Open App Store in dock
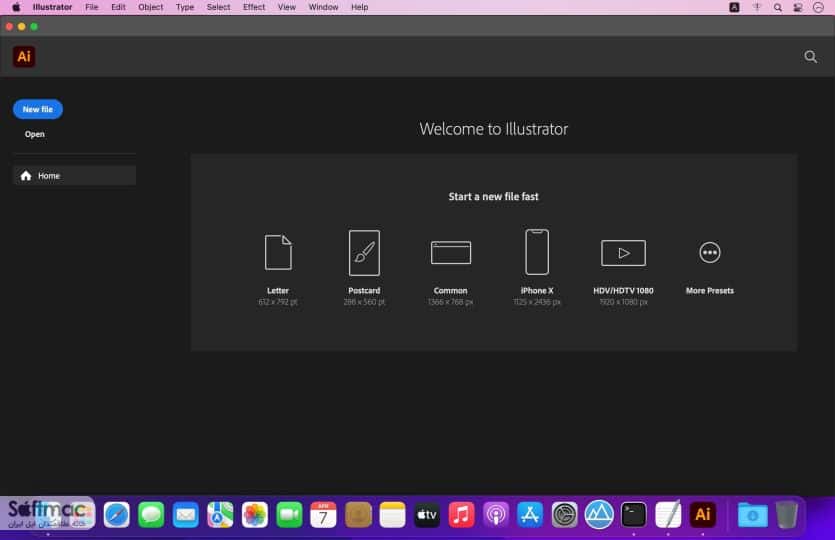Image resolution: width=835 pixels, height=540 pixels. coord(530,515)
